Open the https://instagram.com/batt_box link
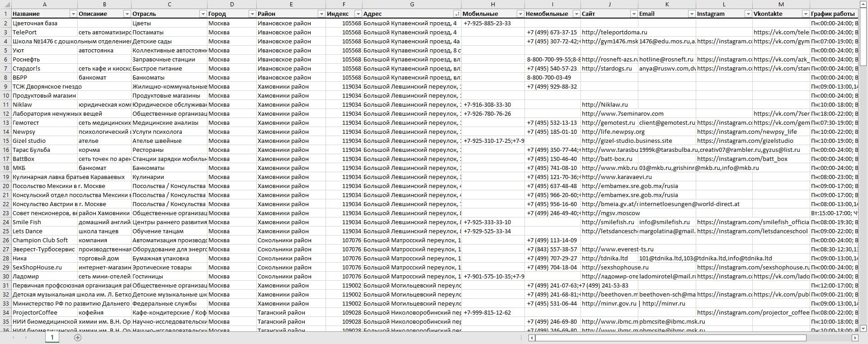The width and height of the screenshot is (868, 344). pyautogui.click(x=742, y=159)
